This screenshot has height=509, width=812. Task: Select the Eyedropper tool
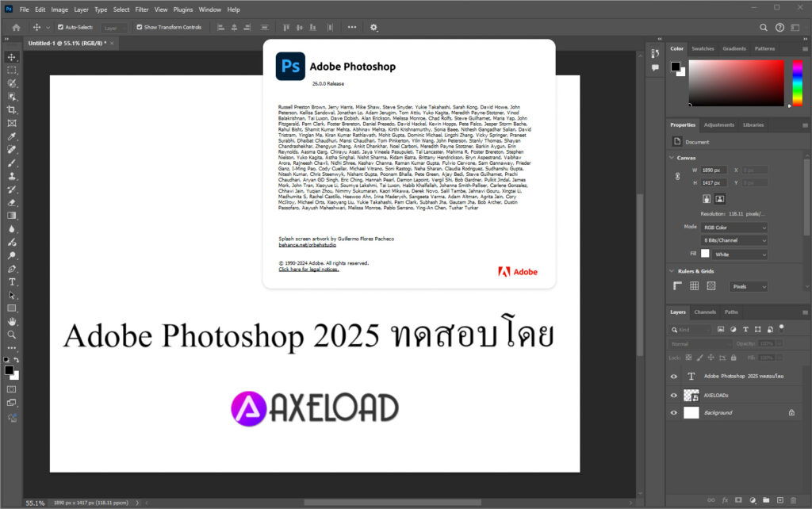(11, 136)
